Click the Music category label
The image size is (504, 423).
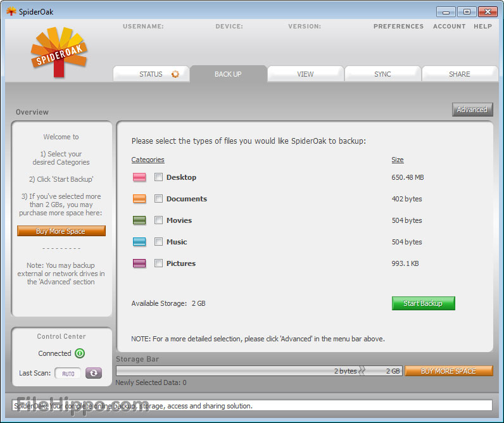pyautogui.click(x=177, y=242)
